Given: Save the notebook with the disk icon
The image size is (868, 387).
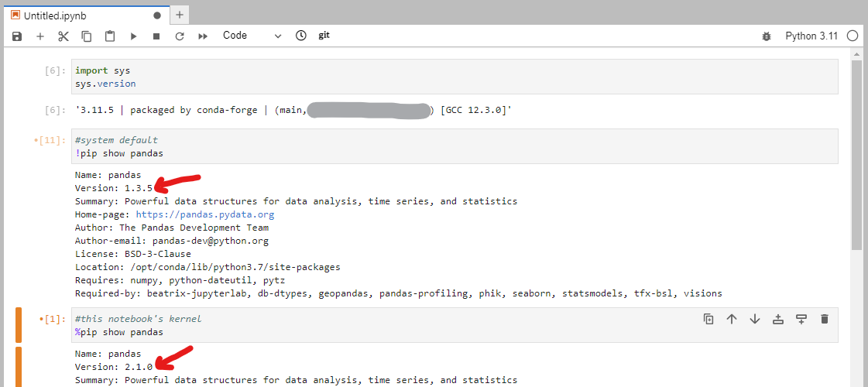Looking at the screenshot, I should [17, 36].
